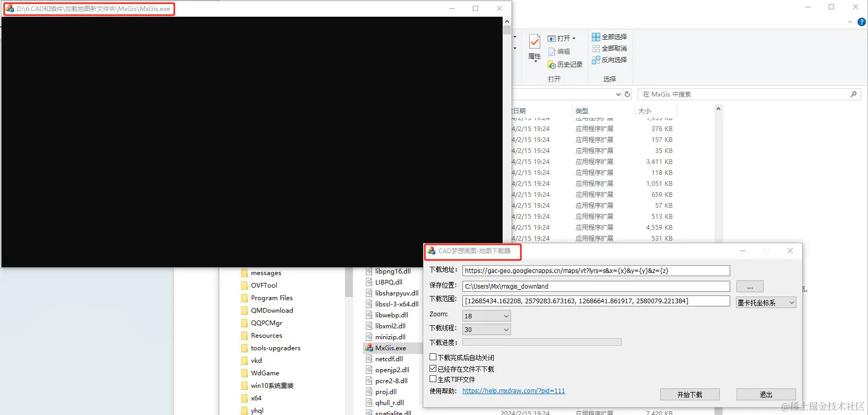This screenshot has height=415, width=868.
Task: Click the 退出 exit button
Action: [x=766, y=395]
